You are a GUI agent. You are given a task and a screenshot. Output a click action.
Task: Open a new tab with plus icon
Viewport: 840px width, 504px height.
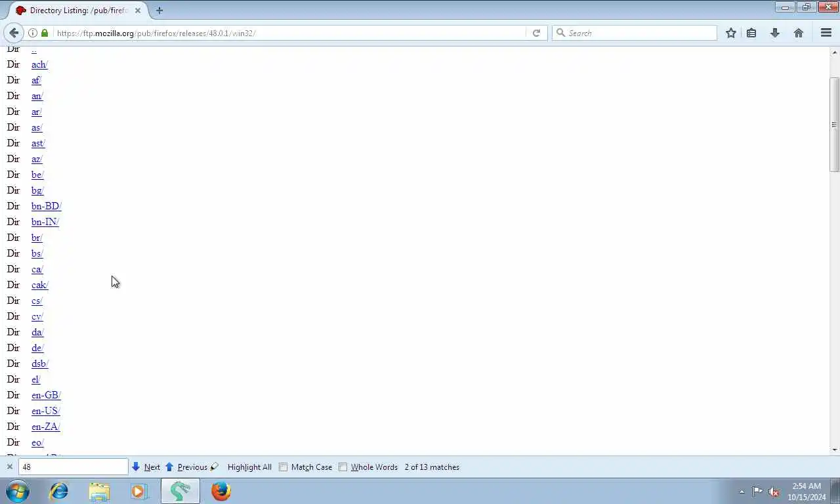[159, 10]
